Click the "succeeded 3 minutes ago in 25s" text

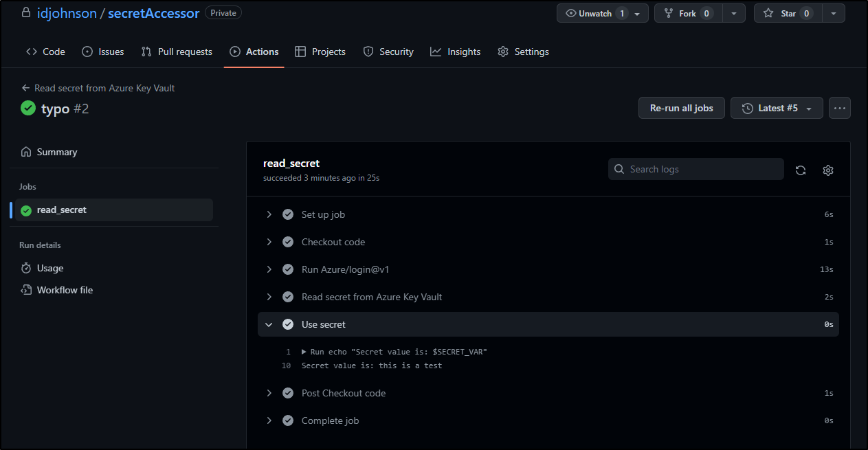click(321, 178)
